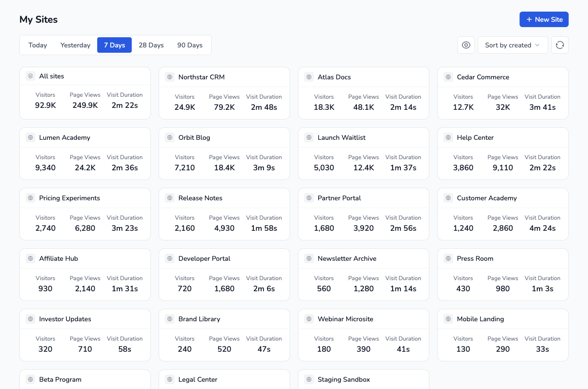Click the globe icon beside Atlas Docs
Viewport: 588px width, 389px height.
pyautogui.click(x=309, y=77)
